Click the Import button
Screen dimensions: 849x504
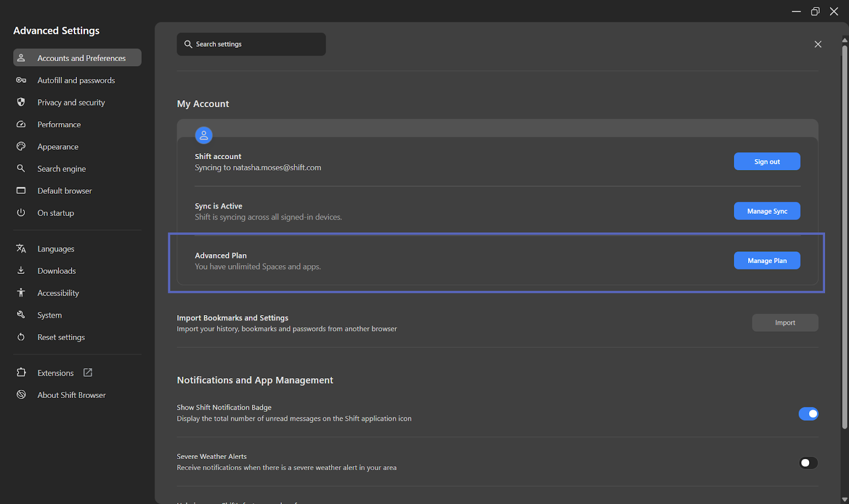tap(785, 323)
